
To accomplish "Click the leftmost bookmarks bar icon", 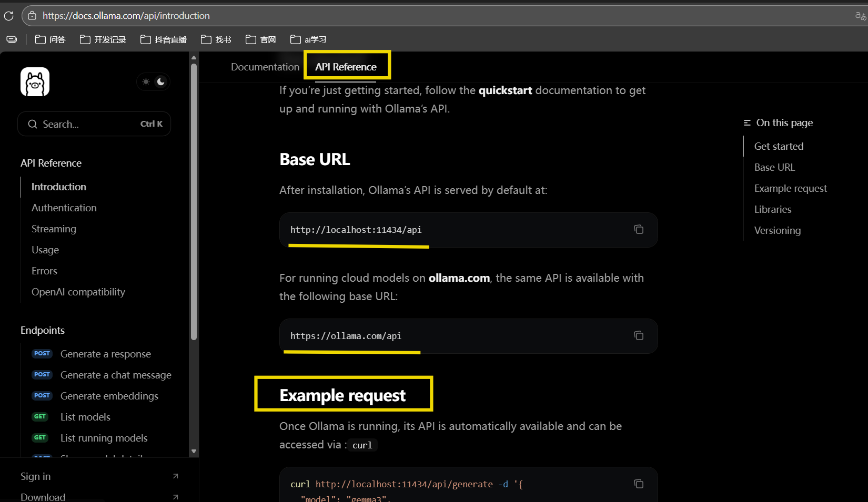I will [12, 39].
